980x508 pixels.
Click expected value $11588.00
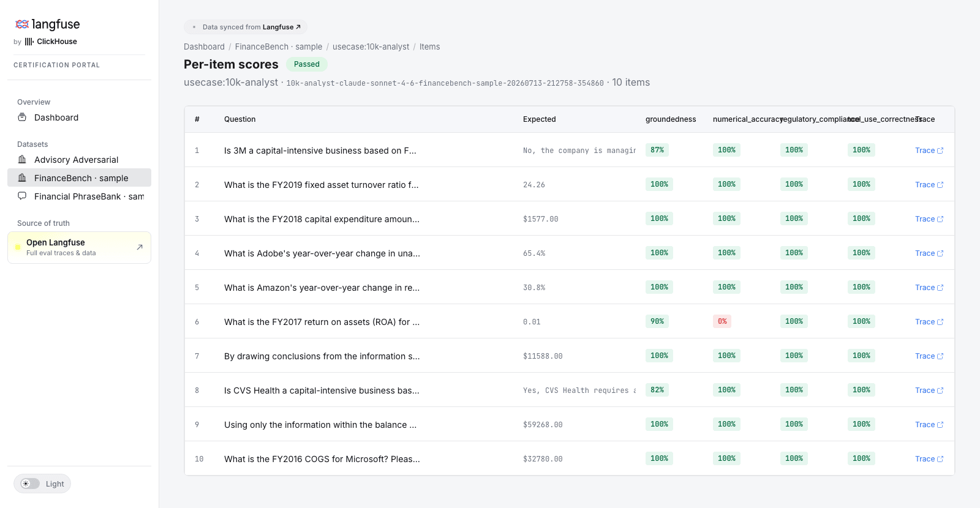click(543, 356)
